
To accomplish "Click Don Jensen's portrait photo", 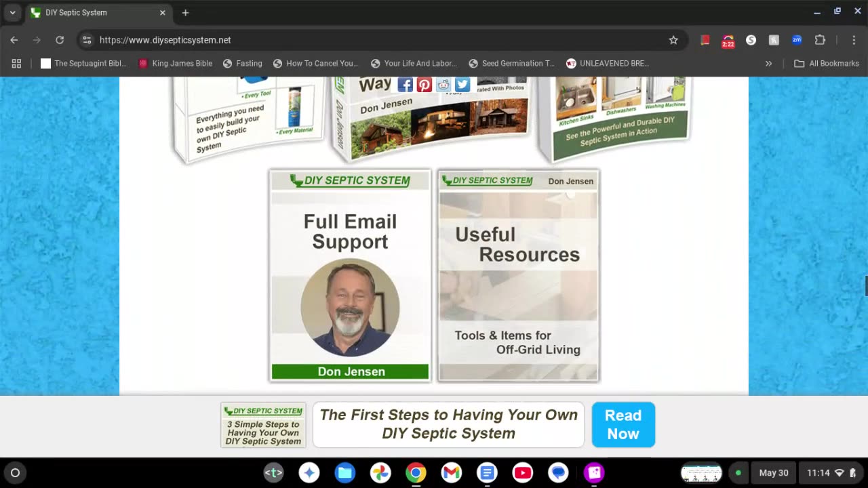I will point(350,307).
